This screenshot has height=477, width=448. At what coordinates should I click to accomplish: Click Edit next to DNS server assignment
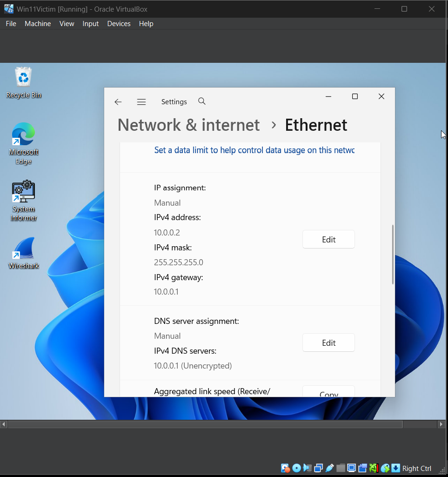tap(328, 343)
